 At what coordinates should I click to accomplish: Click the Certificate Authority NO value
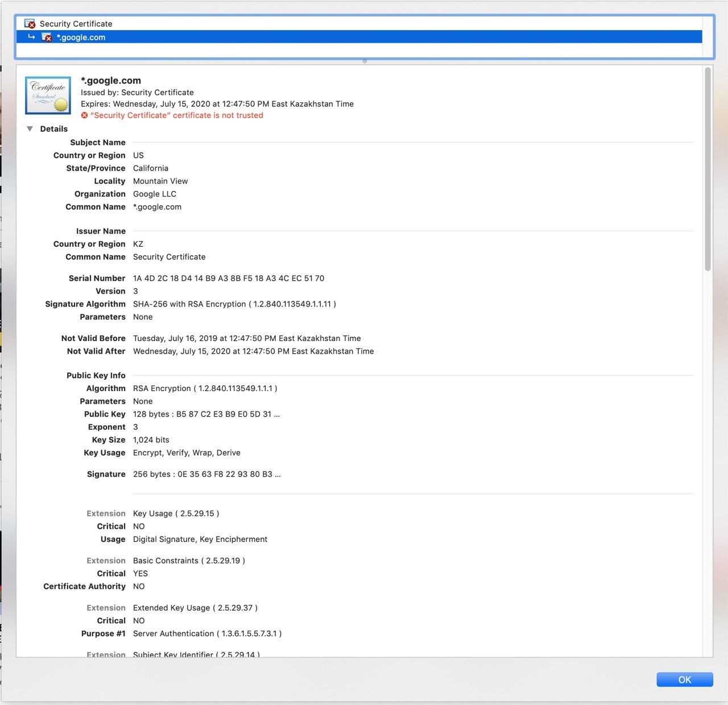coord(139,587)
